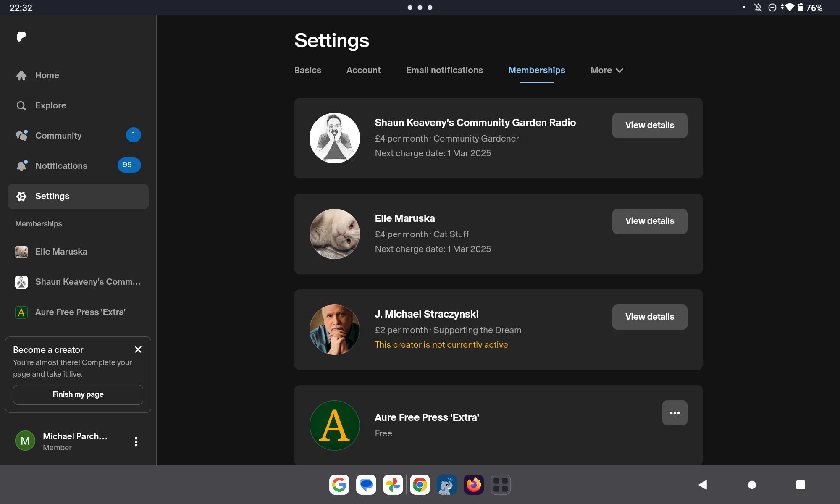Viewport: 840px width, 504px height.
Task: Dismiss the Become a creator card
Action: tap(138, 349)
